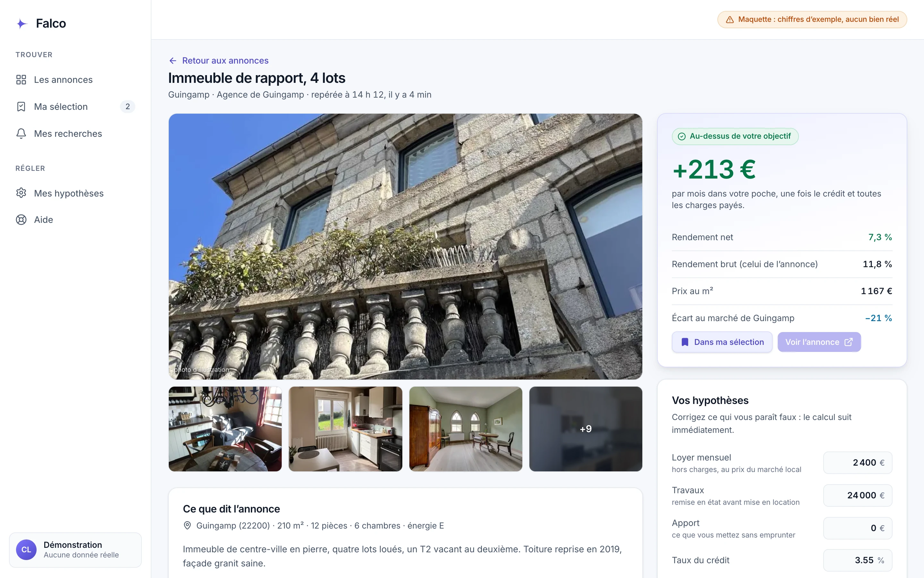
Task: Edit the Taux du crédit 3.55 % field
Action: tap(858, 560)
